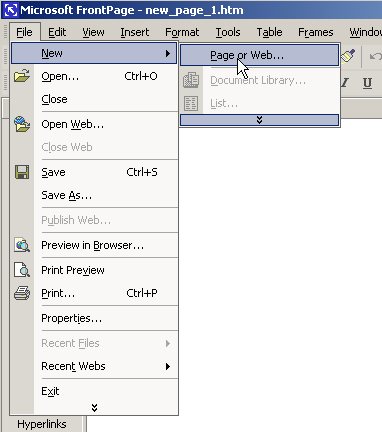Expand the full File menu with bottom chevron
Viewport: 382px width, 432px height.
94,407
